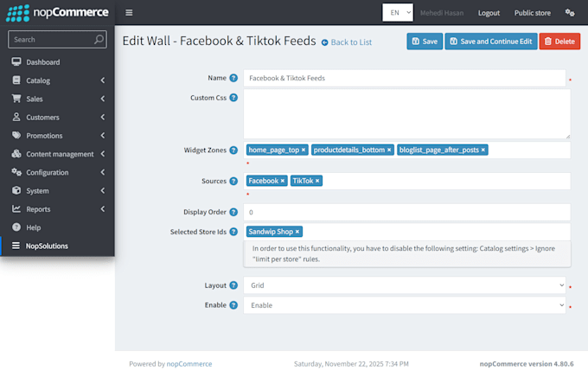The image size is (588, 377).
Task: Click the Name input field
Action: 405,78
